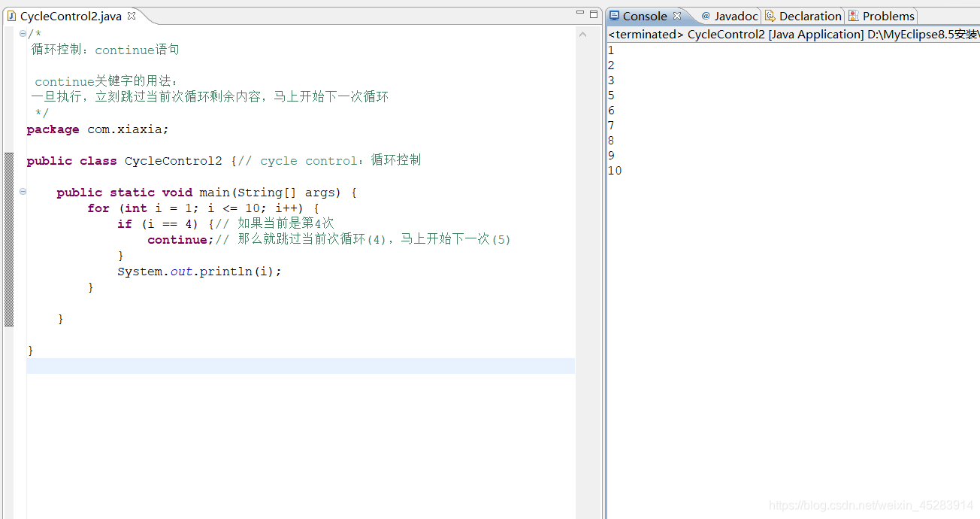Close the Console view
Viewport: 980px width, 519px height.
click(x=676, y=16)
